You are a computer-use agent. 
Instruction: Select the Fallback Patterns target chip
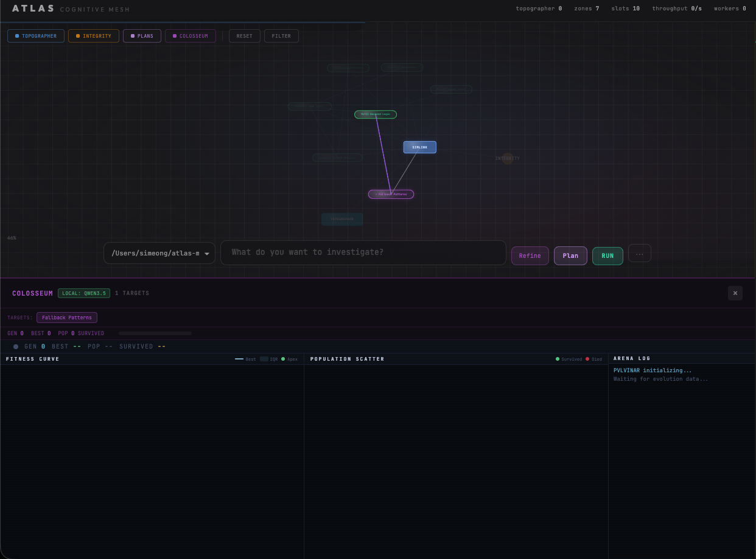pyautogui.click(x=67, y=317)
